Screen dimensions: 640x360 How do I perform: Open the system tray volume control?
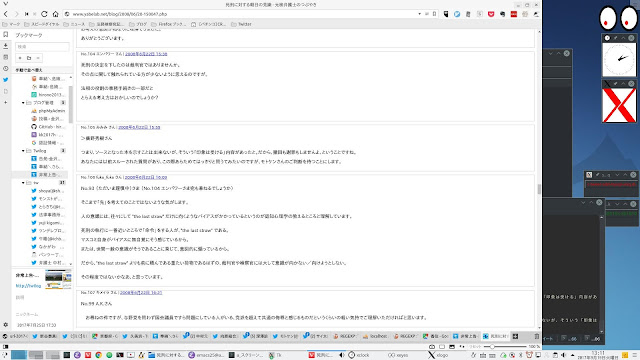click(563, 355)
